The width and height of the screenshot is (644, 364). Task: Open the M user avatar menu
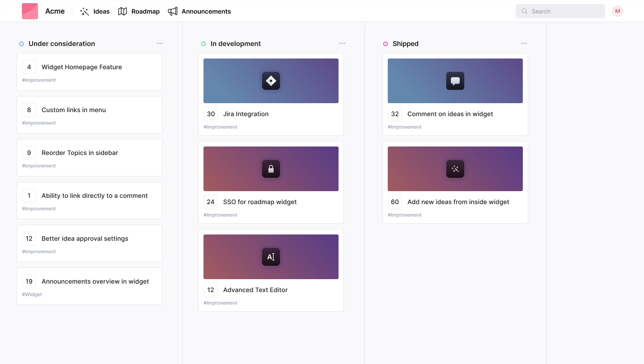pos(617,11)
